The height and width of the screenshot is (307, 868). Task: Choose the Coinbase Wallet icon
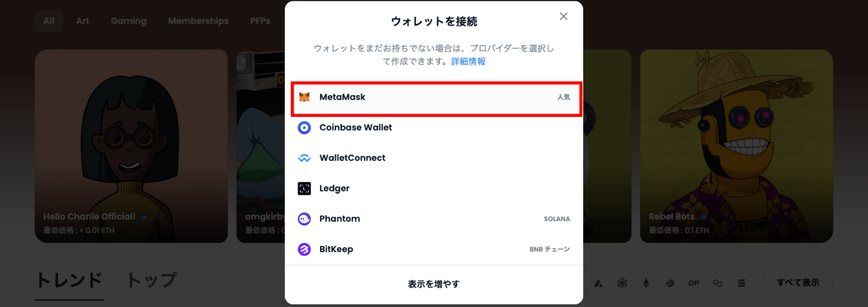[x=304, y=127]
